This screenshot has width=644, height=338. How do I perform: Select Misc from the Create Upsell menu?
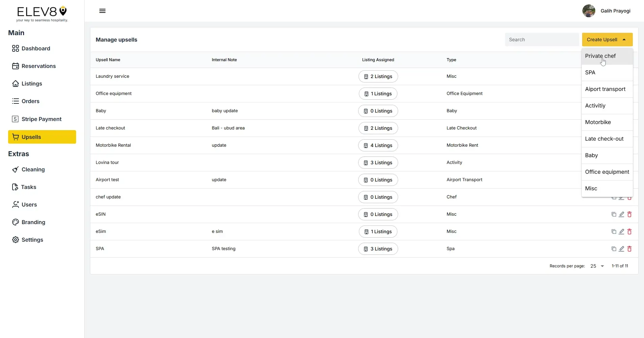(x=591, y=188)
